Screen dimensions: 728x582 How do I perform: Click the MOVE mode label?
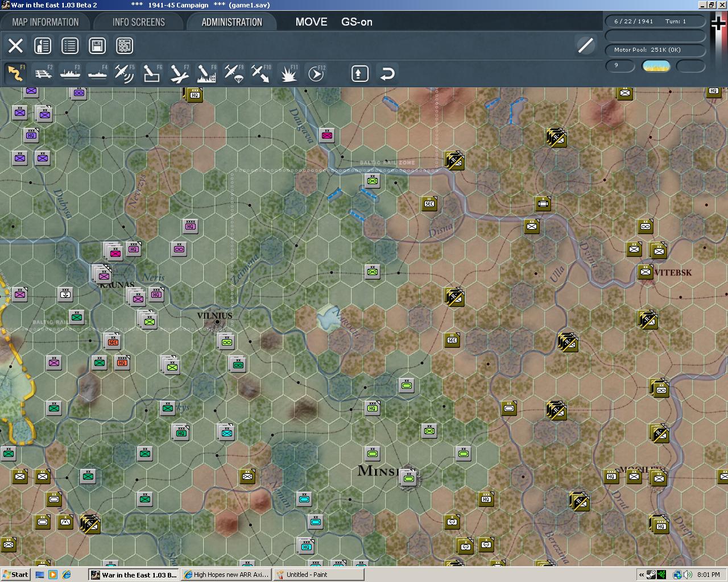click(311, 22)
